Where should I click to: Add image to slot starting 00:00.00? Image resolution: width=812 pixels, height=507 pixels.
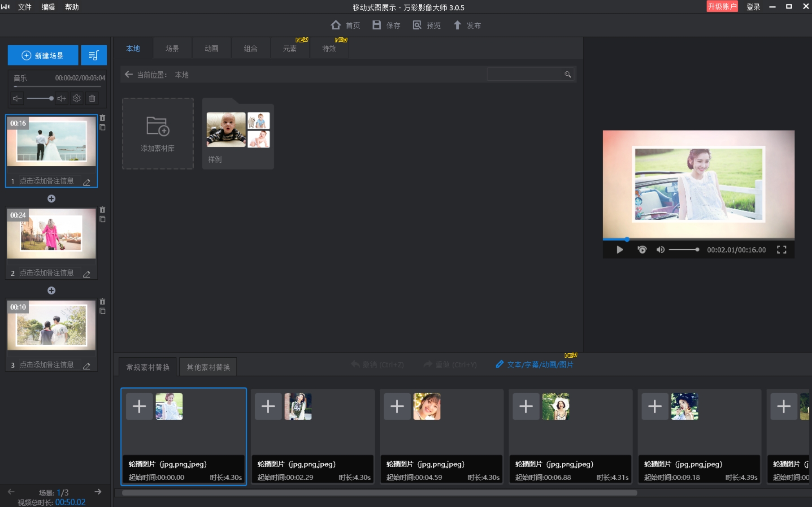(x=139, y=406)
